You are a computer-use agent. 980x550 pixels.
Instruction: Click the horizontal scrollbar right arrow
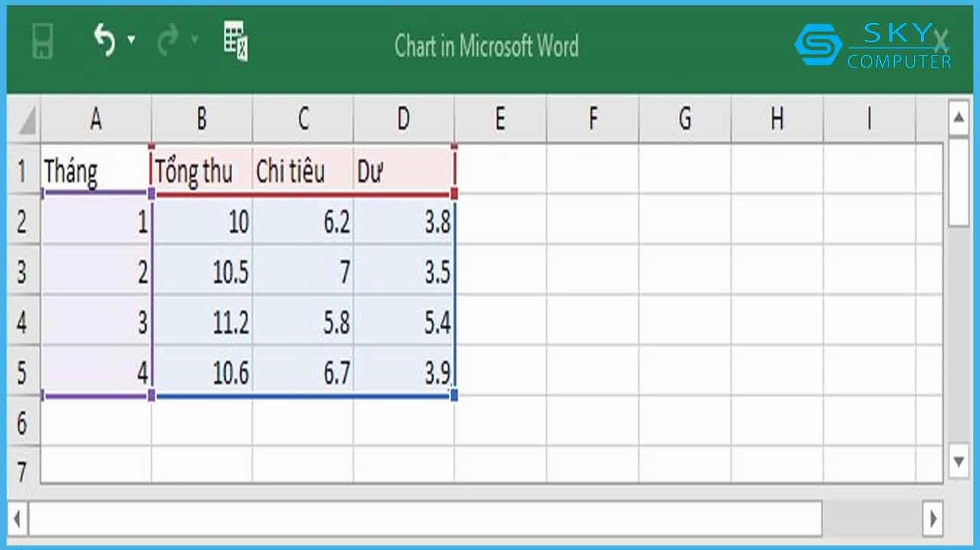[932, 518]
